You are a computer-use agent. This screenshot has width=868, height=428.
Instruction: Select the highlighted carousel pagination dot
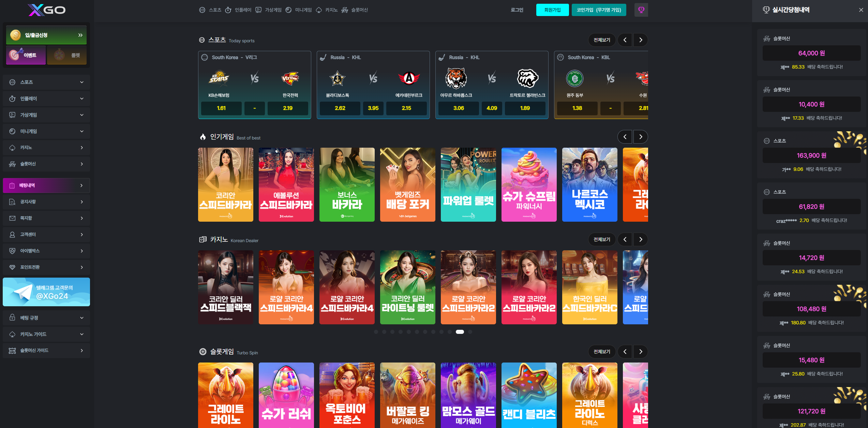[460, 332]
